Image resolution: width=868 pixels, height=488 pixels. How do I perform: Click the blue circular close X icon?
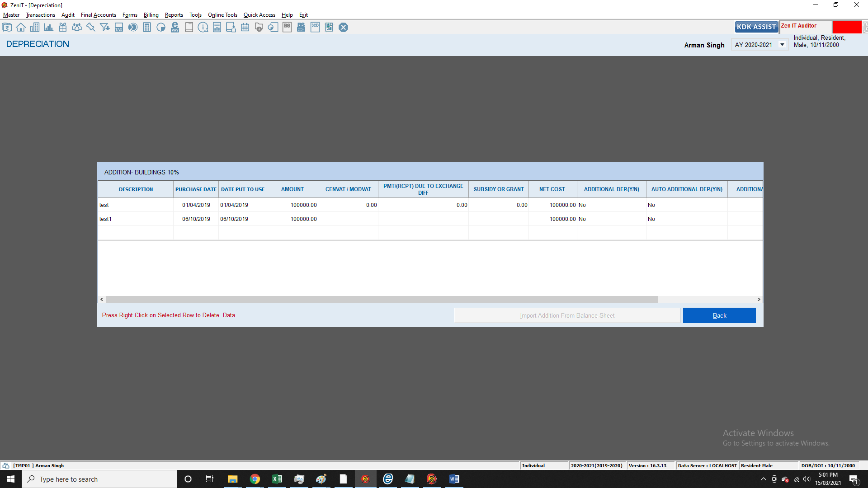(344, 28)
